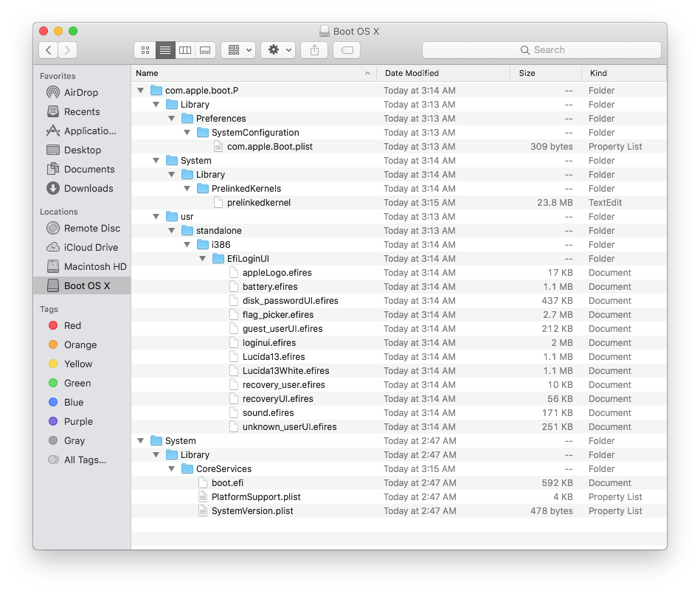Select the Red tag

tap(82, 325)
